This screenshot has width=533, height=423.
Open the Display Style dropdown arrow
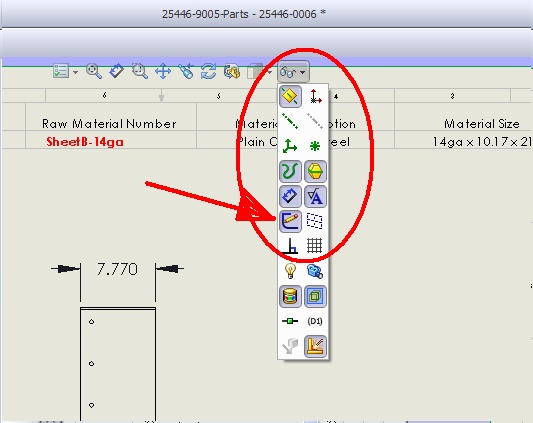[270, 72]
